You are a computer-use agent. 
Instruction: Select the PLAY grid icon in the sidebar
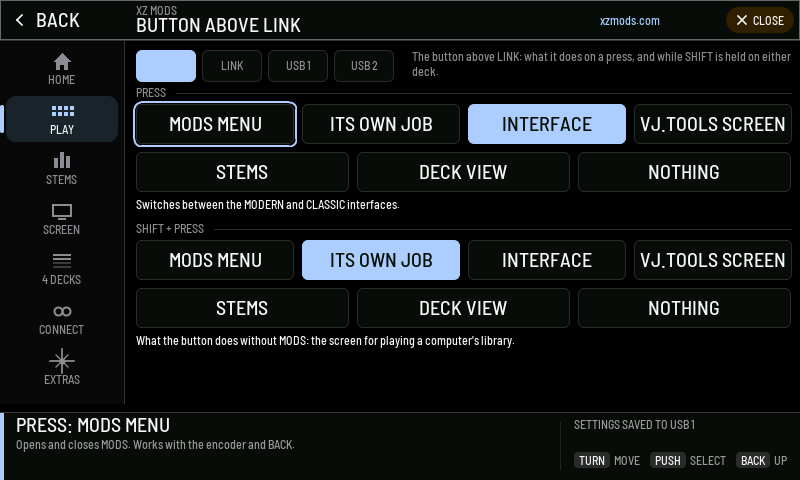pos(62,111)
